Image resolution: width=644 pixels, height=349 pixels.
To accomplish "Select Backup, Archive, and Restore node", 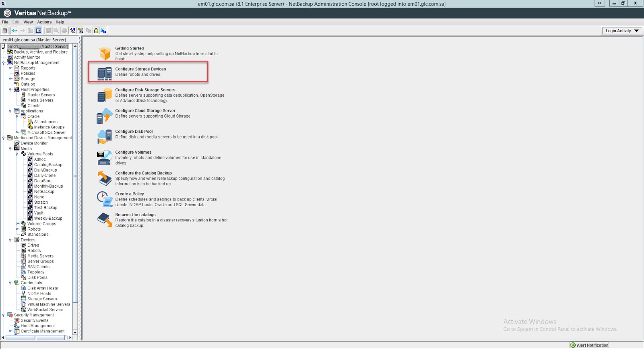I will pyautogui.click(x=41, y=52).
